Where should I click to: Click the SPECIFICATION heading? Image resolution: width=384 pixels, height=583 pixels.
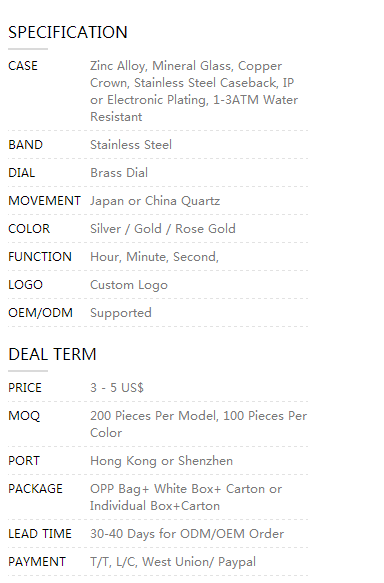(x=68, y=32)
